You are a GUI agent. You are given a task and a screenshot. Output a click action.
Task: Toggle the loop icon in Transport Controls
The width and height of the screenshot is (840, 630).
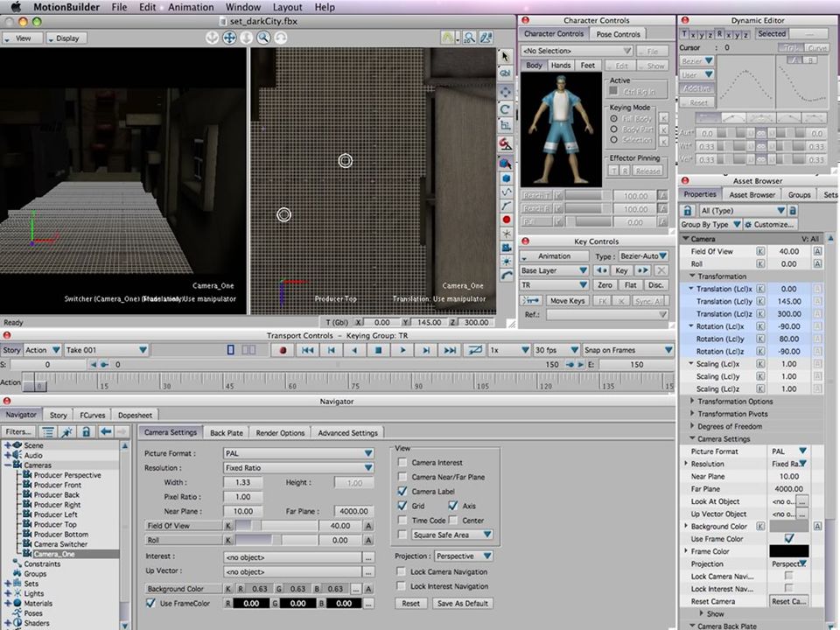point(474,350)
